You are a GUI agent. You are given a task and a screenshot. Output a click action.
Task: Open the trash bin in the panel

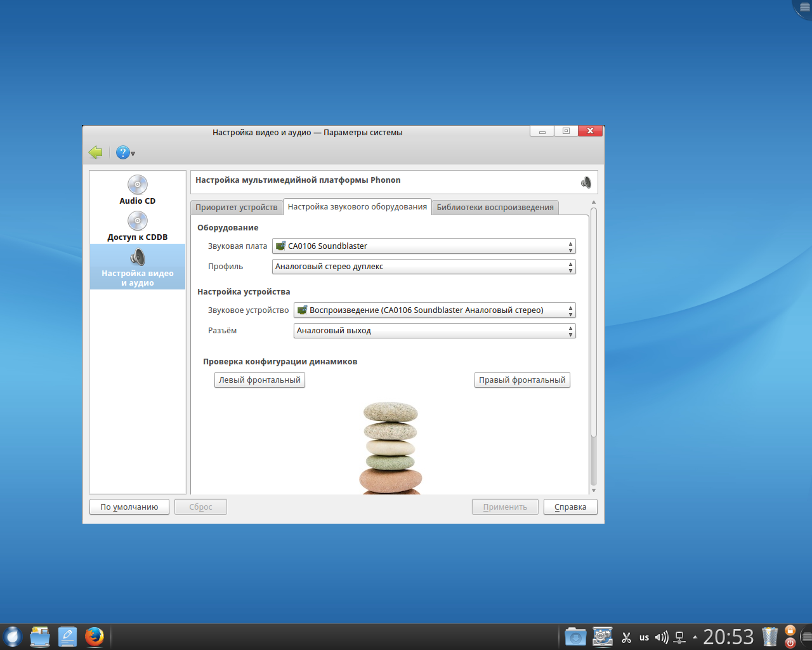[769, 637]
